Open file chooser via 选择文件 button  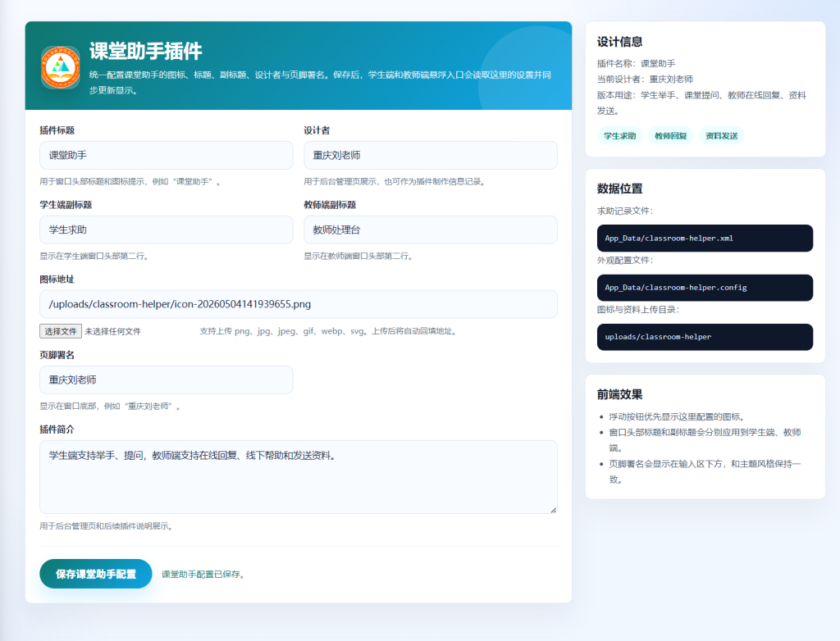(61, 331)
